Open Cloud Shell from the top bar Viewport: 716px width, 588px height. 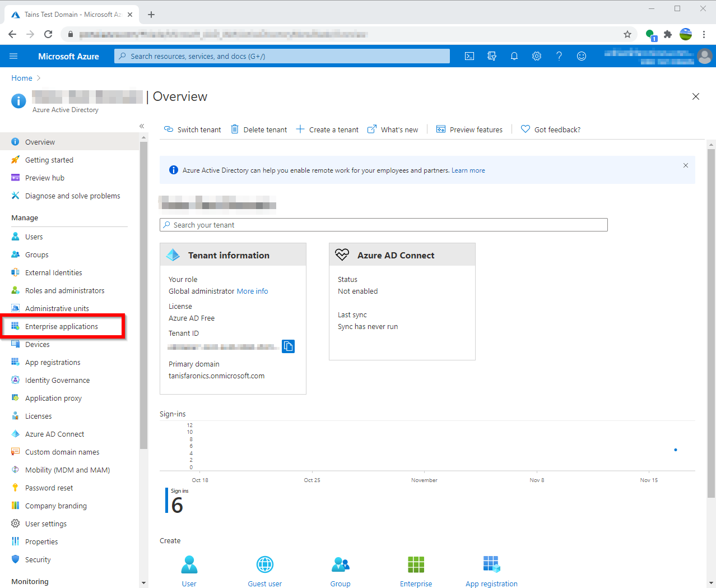[469, 56]
